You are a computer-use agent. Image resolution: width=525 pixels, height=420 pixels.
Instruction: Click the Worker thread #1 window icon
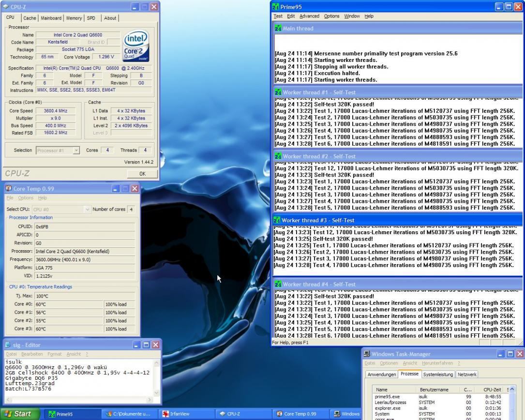click(x=278, y=92)
